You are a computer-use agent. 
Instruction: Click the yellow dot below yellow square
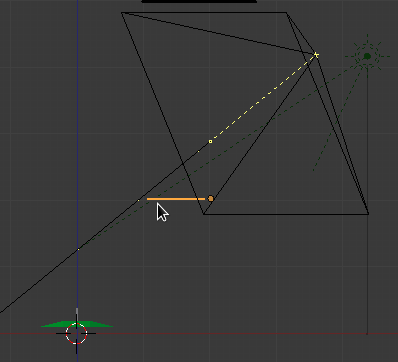point(199,152)
